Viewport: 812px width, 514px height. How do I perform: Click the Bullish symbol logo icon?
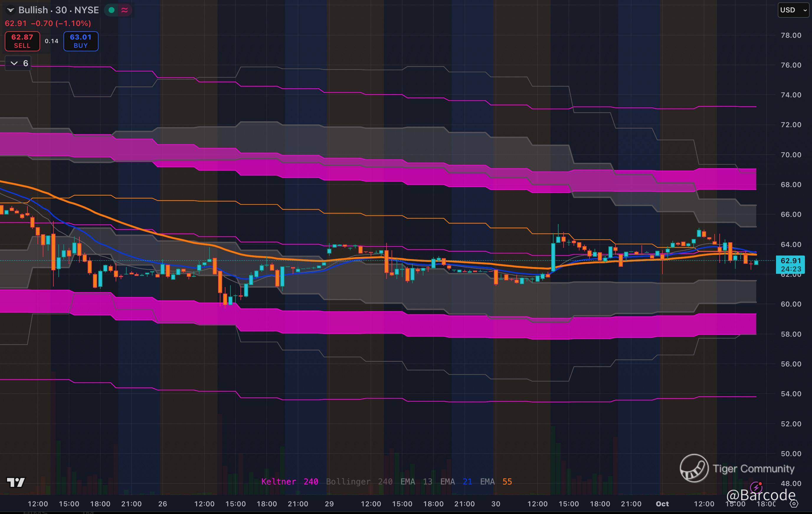(x=10, y=10)
